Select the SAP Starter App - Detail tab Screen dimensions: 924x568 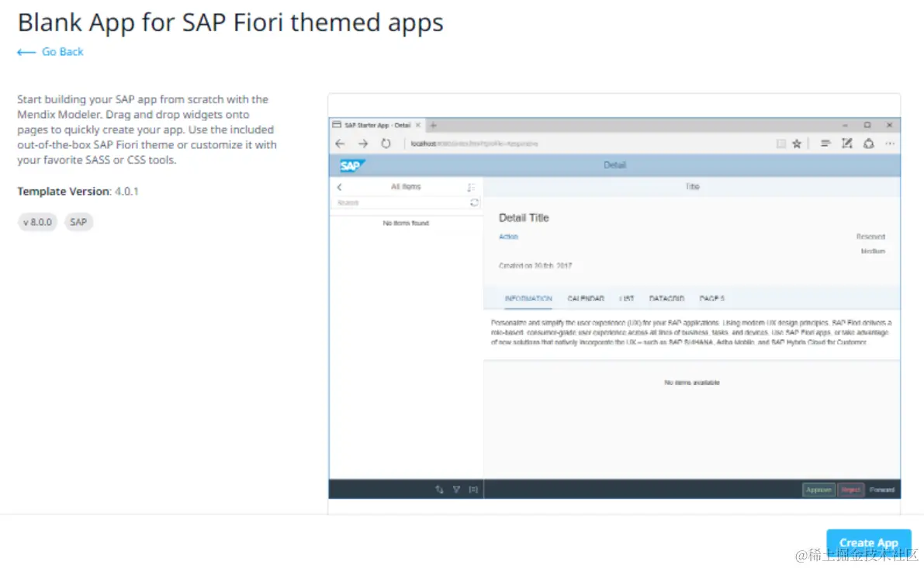(x=377, y=125)
